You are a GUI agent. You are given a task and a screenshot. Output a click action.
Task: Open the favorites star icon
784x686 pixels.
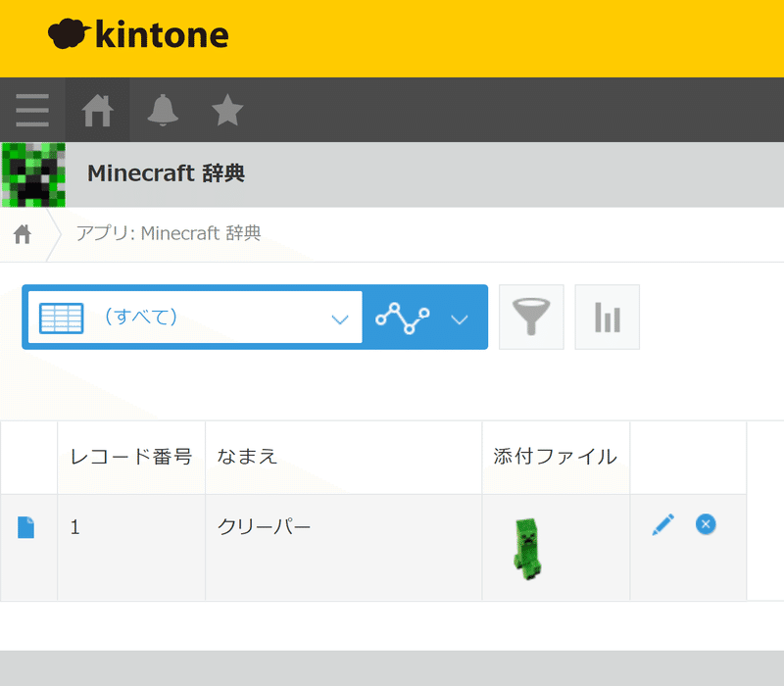point(226,110)
